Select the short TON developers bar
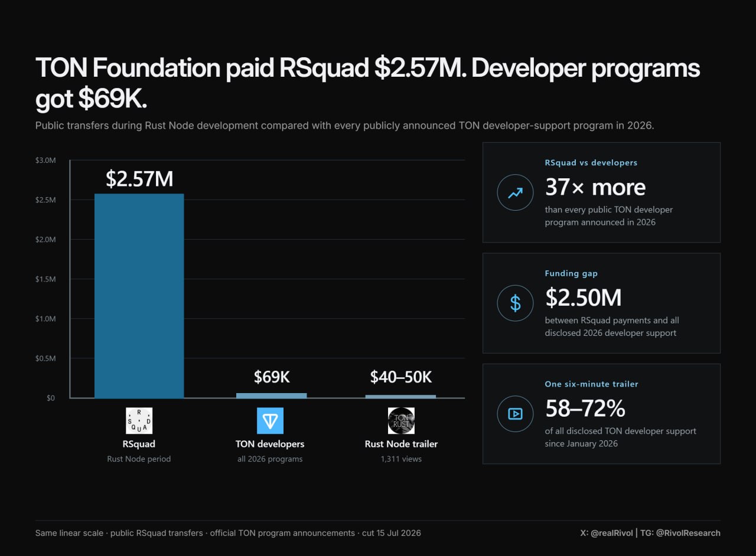This screenshot has width=756, height=556. click(x=271, y=395)
